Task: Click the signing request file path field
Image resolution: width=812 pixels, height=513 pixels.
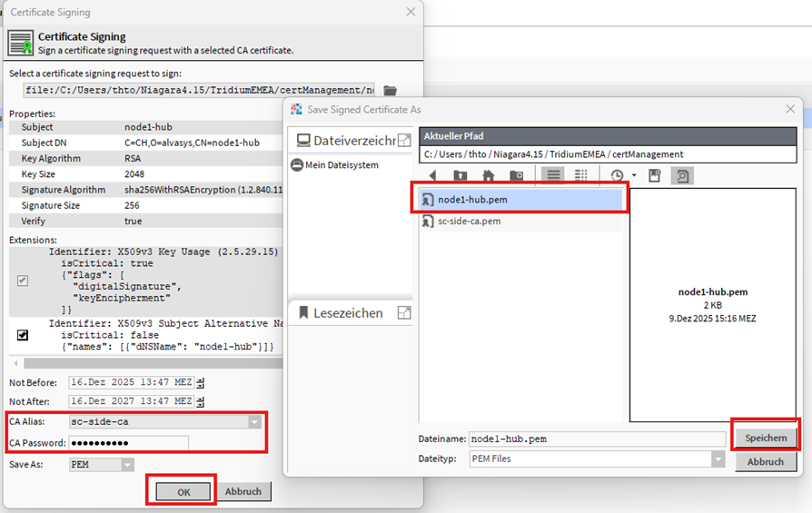Action: click(199, 91)
